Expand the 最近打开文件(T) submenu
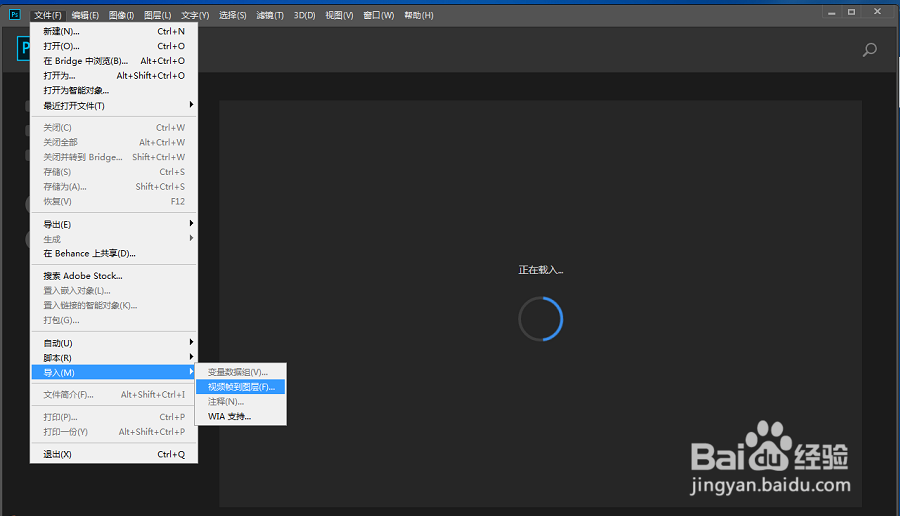This screenshot has width=900, height=516. point(114,106)
